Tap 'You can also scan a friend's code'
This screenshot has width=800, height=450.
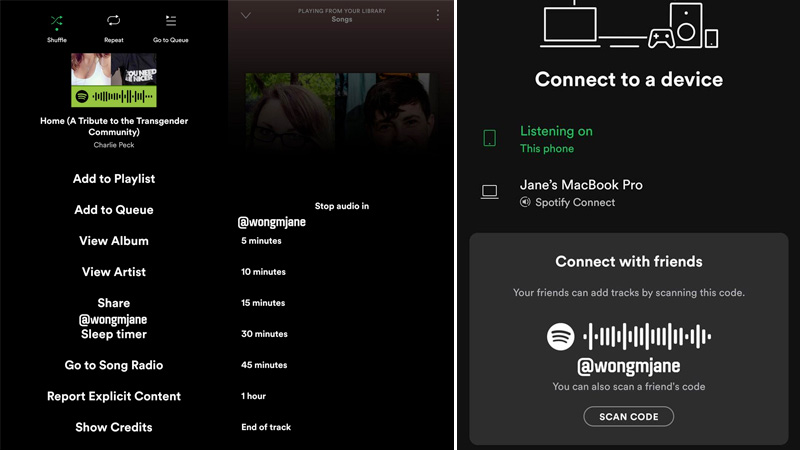pos(629,387)
